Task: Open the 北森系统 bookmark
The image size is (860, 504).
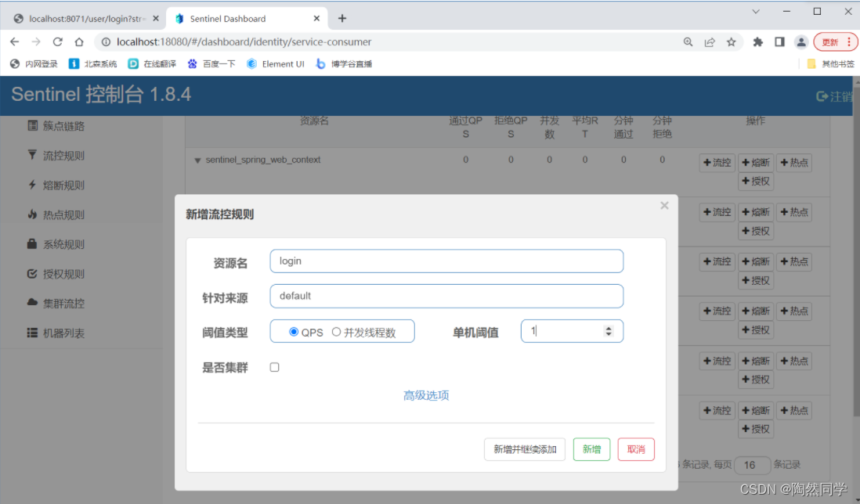Action: click(92, 64)
